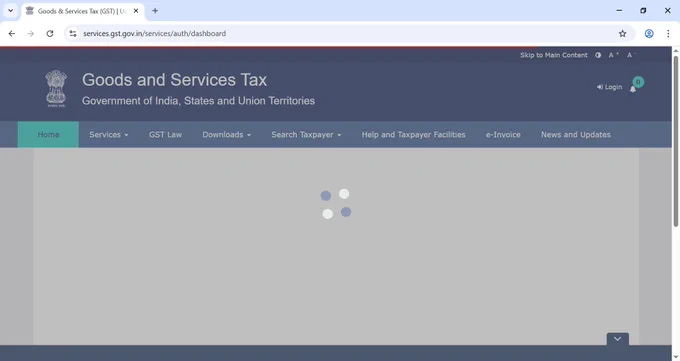Close the Goods & Services Tax tab
Screen dimensions: 680x361
point(136,11)
